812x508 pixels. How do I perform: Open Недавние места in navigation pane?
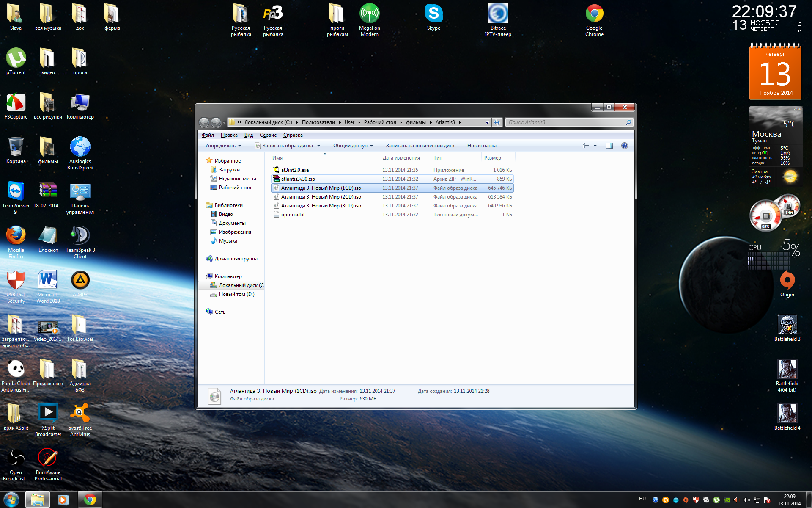tap(237, 179)
